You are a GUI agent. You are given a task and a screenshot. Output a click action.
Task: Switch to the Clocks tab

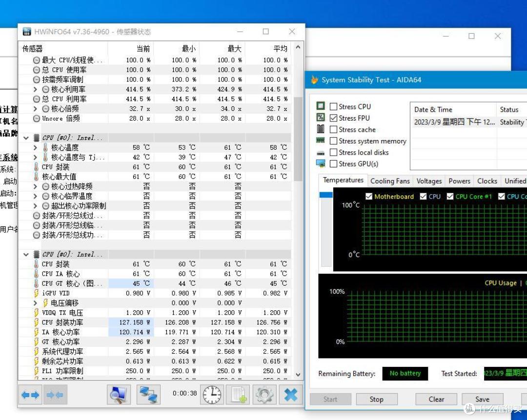pos(487,181)
